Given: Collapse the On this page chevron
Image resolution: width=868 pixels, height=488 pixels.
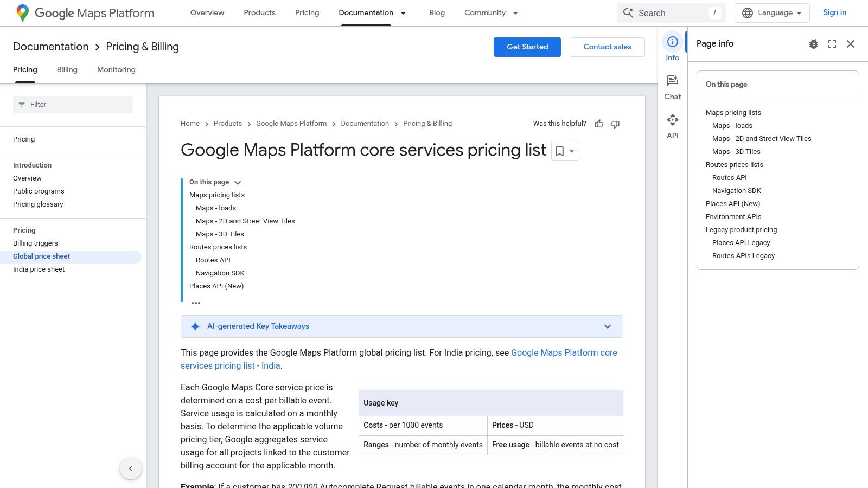Looking at the screenshot, I should [238, 183].
